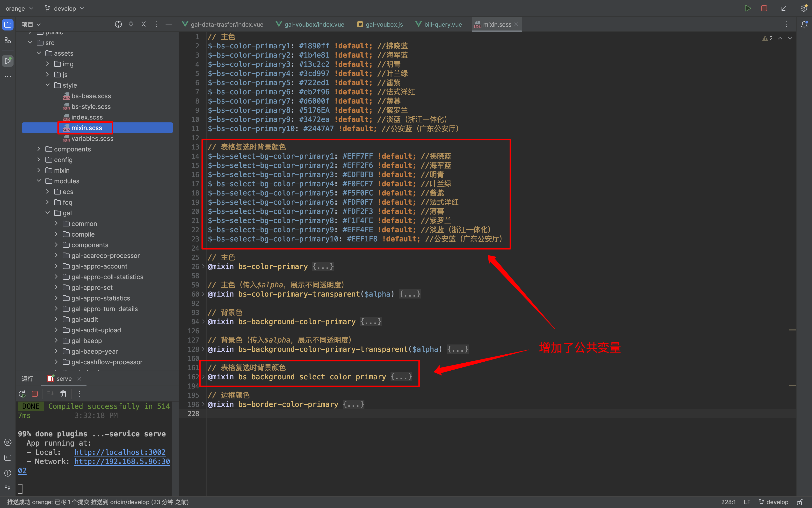Image resolution: width=812 pixels, height=508 pixels.
Task: Close the serve run tab
Action: tap(79, 379)
